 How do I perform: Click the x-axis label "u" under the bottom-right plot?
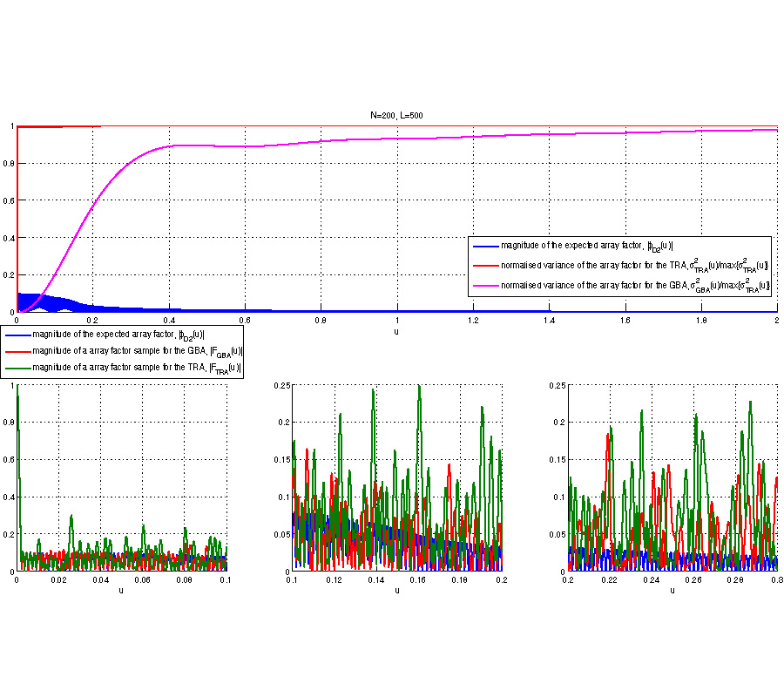tap(672, 590)
